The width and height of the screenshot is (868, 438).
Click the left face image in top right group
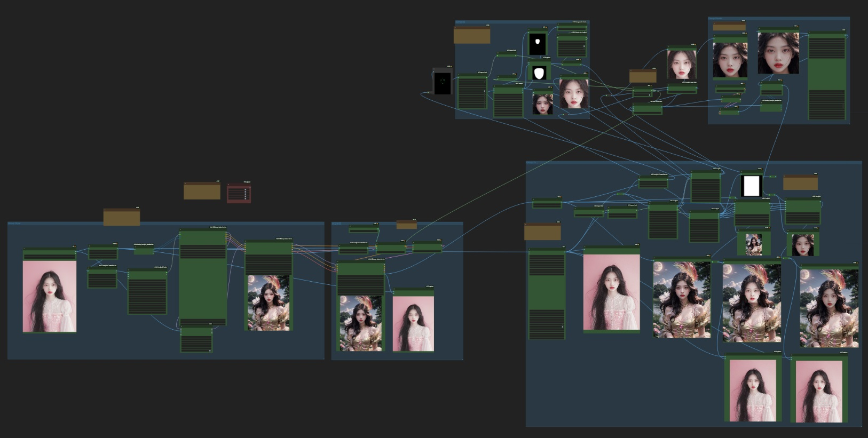click(730, 60)
